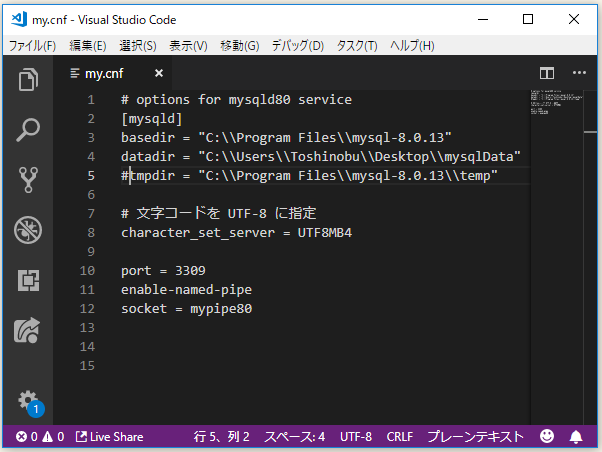
Task: Place cursor on basedir line
Action: click(x=286, y=137)
